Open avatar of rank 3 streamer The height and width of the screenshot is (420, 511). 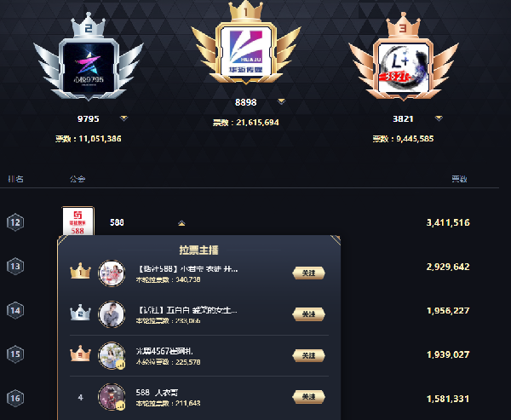[x=112, y=355]
